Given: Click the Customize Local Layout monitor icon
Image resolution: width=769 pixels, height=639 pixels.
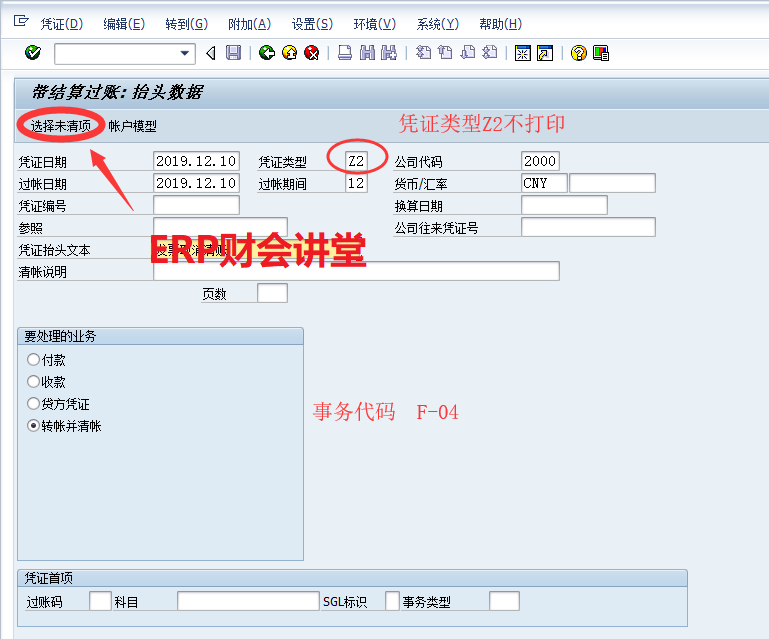Looking at the screenshot, I should (x=601, y=53).
